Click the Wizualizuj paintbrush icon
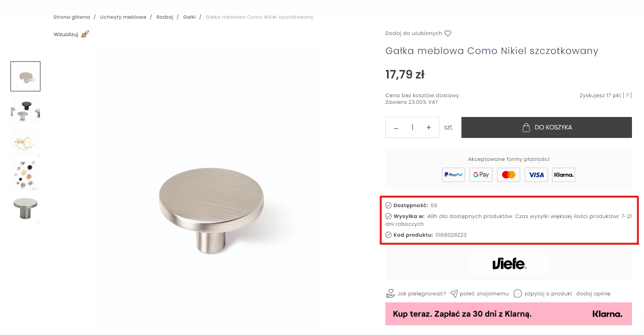The height and width of the screenshot is (335, 644). click(x=85, y=34)
